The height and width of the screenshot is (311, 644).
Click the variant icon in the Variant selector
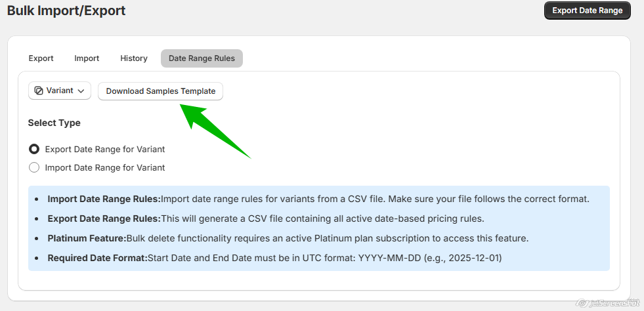click(x=39, y=91)
